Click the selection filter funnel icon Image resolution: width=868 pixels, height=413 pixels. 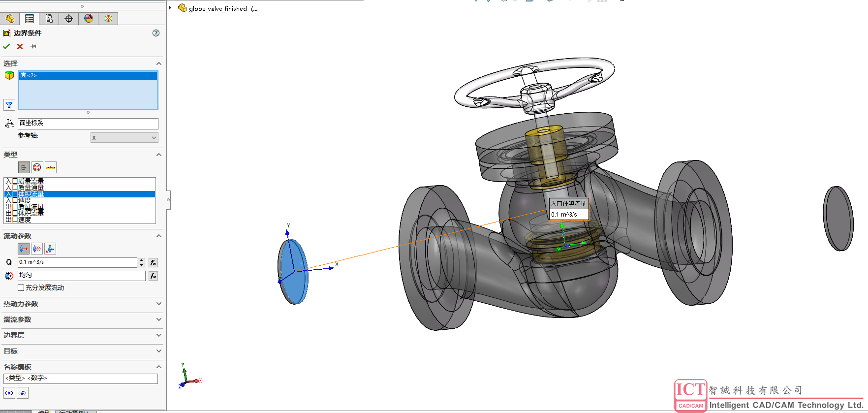(9, 104)
